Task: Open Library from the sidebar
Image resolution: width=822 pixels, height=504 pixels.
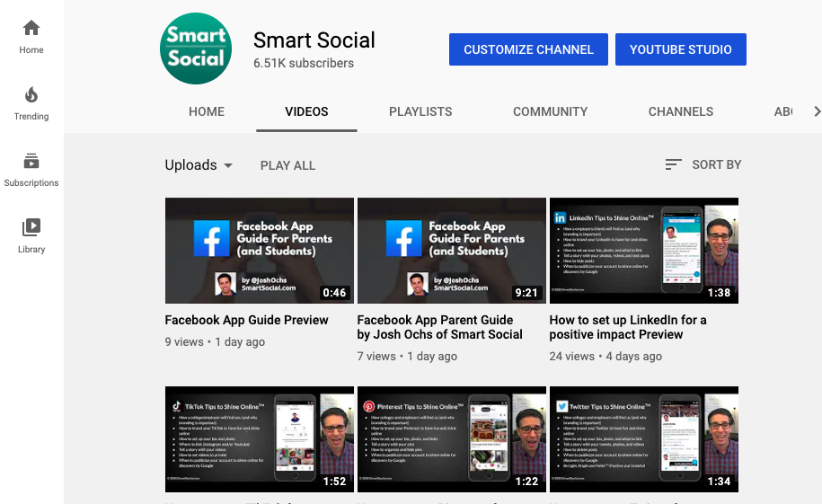Action: click(31, 236)
